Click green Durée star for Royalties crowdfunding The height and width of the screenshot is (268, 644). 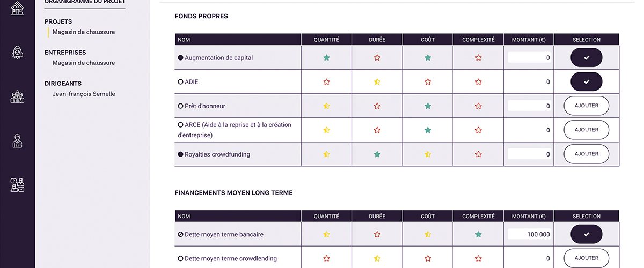pyautogui.click(x=377, y=154)
